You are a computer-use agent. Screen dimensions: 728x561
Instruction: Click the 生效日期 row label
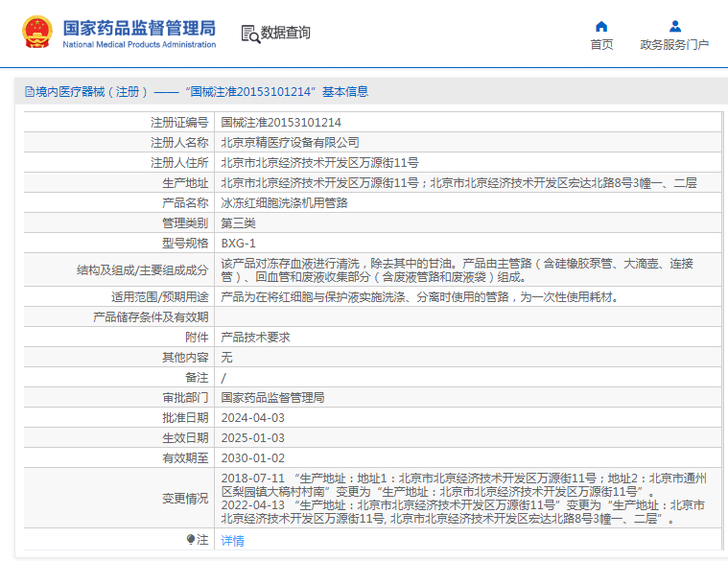coord(185,438)
